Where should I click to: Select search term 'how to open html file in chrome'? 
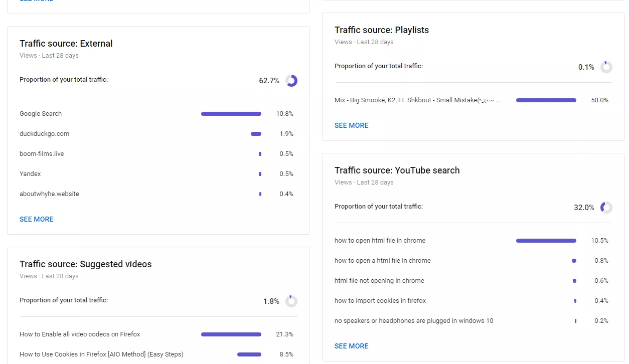pos(380,241)
